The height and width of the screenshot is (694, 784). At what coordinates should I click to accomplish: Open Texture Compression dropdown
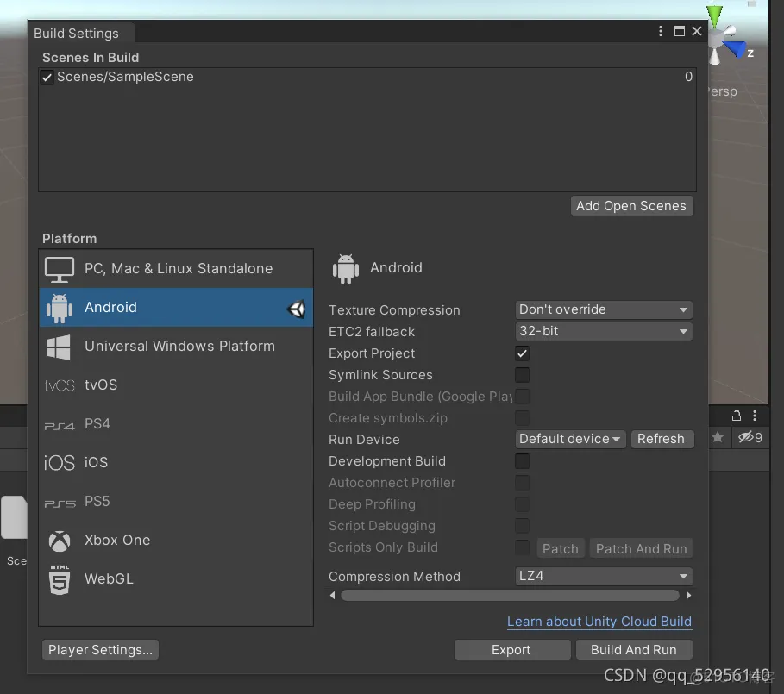(604, 309)
